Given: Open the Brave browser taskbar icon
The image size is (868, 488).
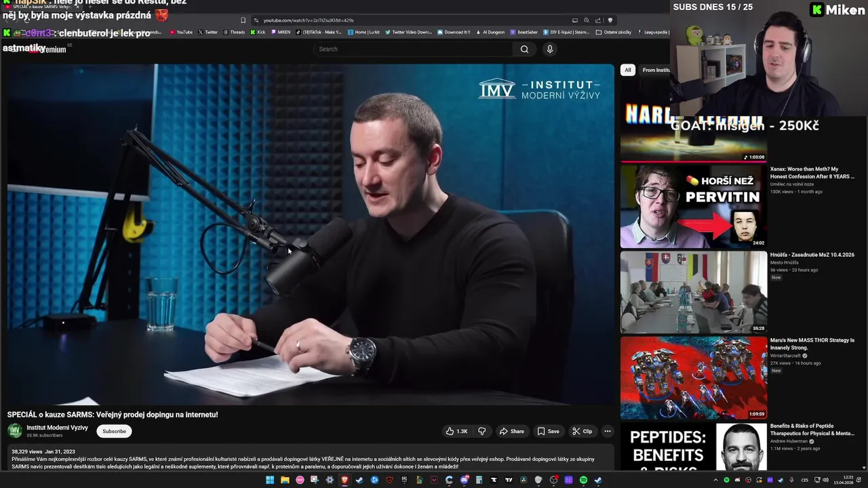Looking at the screenshot, I should 344,480.
